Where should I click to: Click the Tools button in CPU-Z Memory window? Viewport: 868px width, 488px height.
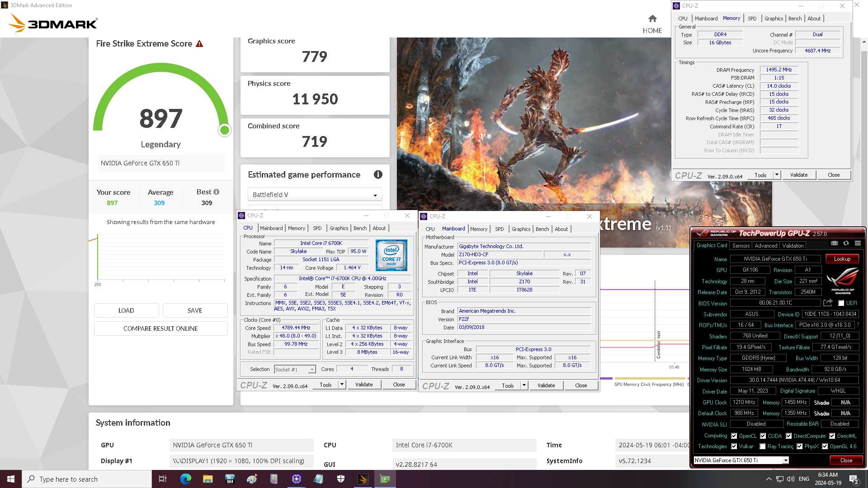(x=760, y=175)
